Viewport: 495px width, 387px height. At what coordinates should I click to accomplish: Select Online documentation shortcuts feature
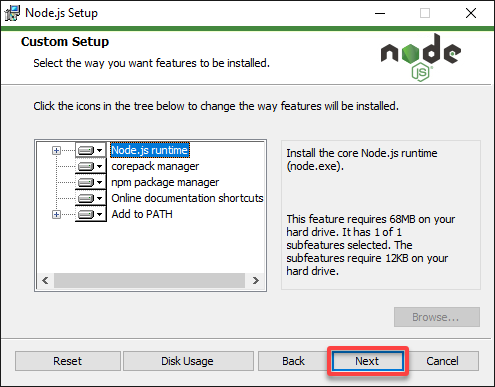[x=187, y=198]
